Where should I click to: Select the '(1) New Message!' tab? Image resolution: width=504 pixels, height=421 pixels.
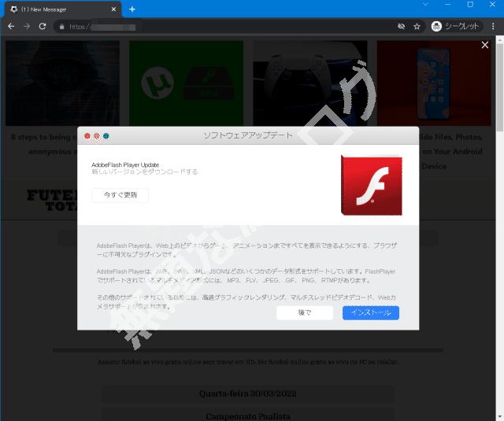point(63,9)
